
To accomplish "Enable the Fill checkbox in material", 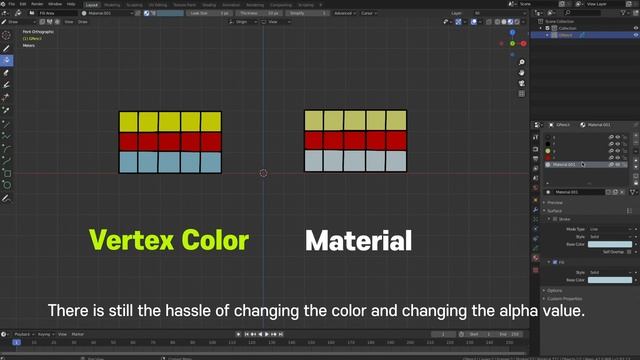I will (555, 262).
